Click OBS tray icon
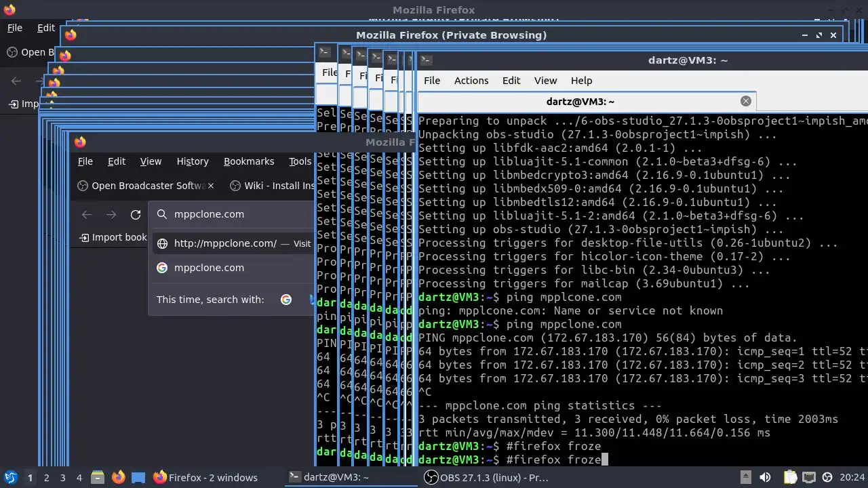The width and height of the screenshot is (868, 488). click(x=827, y=477)
